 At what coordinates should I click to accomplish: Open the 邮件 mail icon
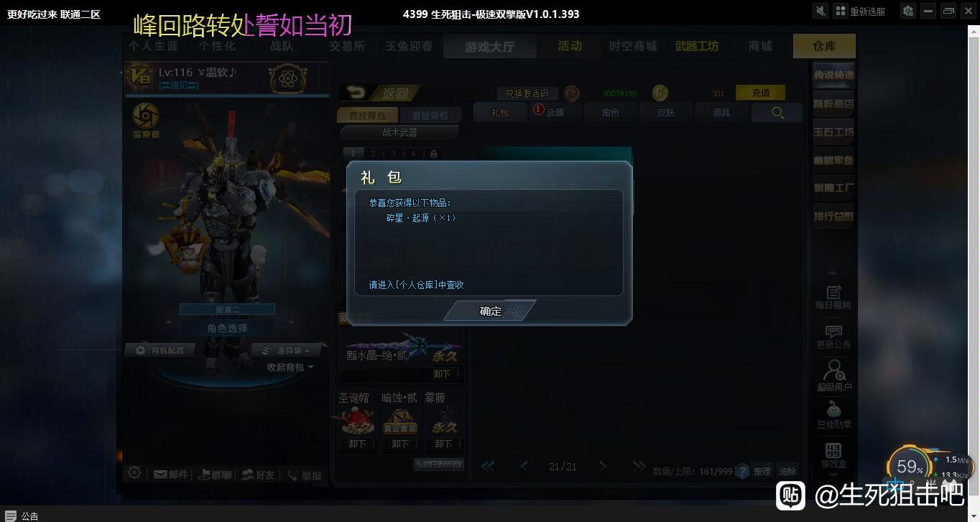click(x=170, y=475)
